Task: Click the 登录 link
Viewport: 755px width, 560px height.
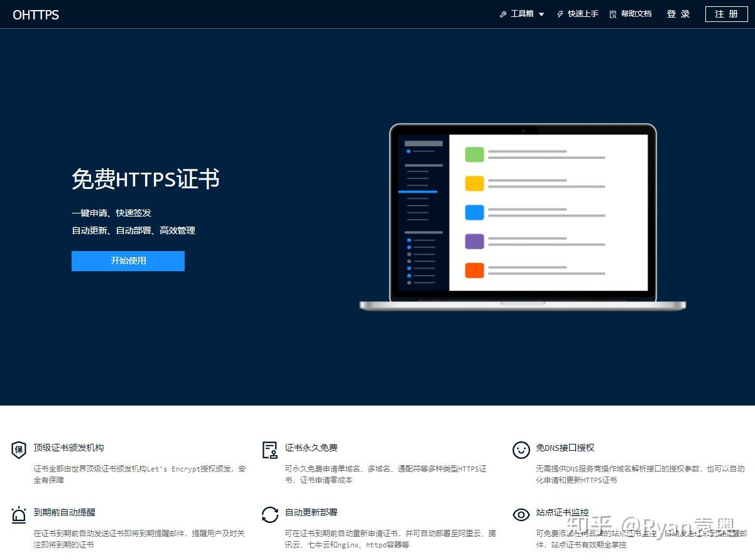Action: (678, 14)
